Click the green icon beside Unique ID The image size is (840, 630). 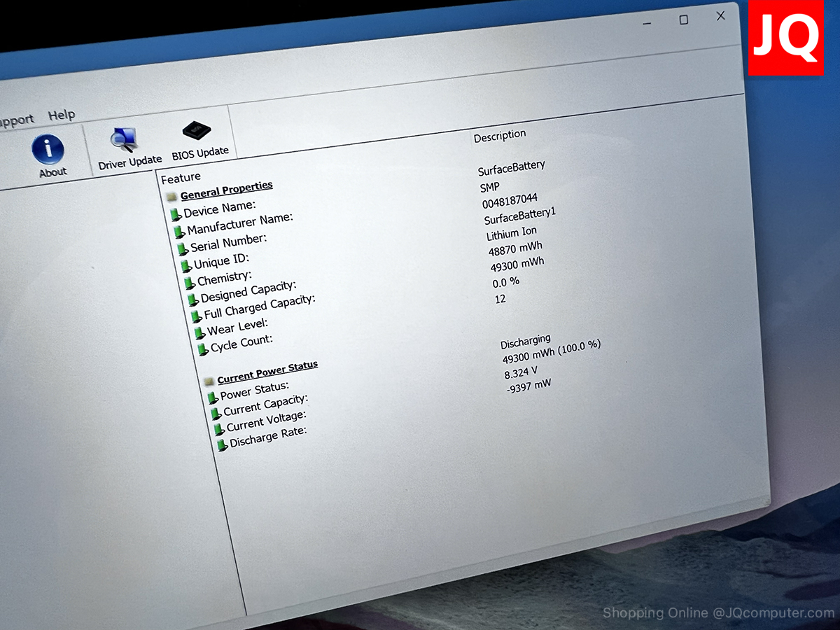coord(185,265)
